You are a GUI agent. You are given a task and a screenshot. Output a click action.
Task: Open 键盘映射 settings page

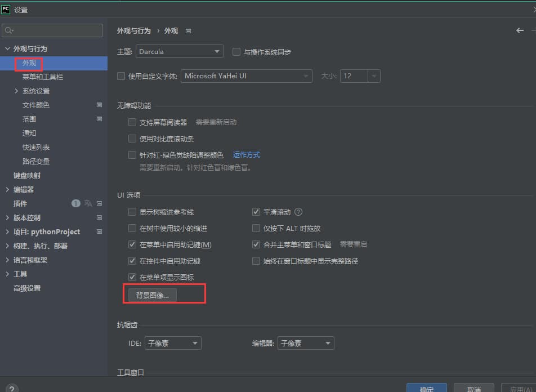tap(27, 175)
